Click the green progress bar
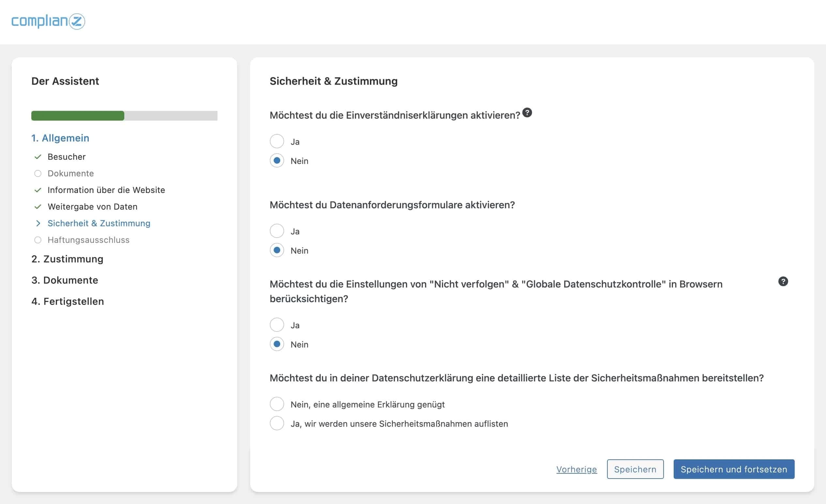 pyautogui.click(x=77, y=116)
